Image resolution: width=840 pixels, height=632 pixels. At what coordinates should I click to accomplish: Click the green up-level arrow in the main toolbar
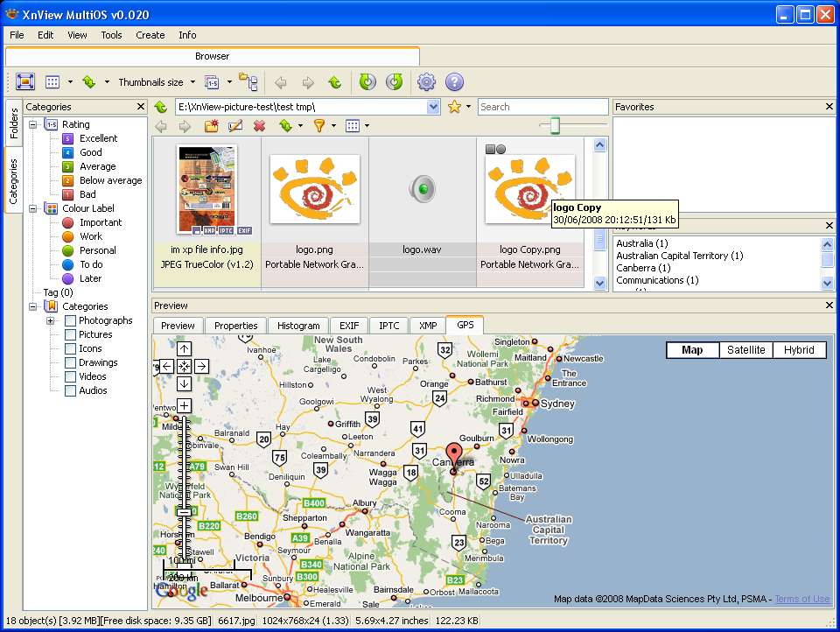[335, 82]
